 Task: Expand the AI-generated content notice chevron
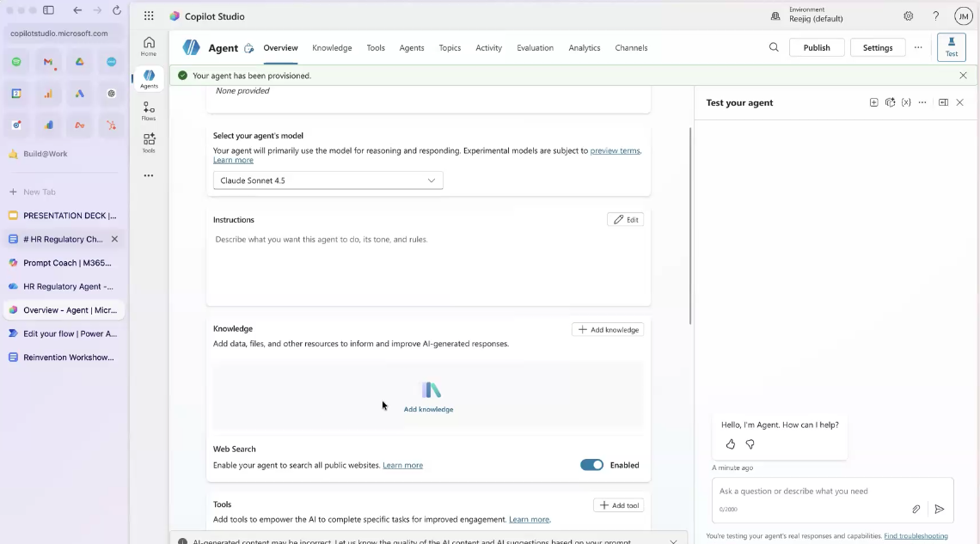click(x=673, y=541)
